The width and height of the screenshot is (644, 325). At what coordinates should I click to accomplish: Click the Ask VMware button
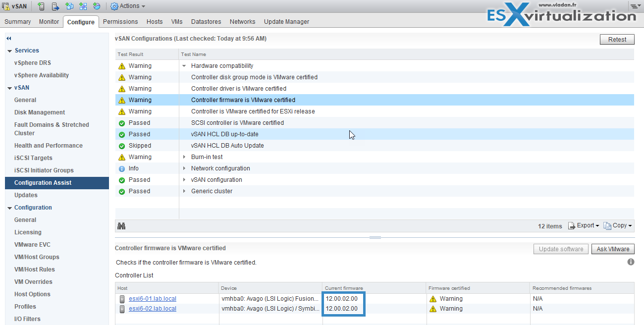click(x=613, y=249)
